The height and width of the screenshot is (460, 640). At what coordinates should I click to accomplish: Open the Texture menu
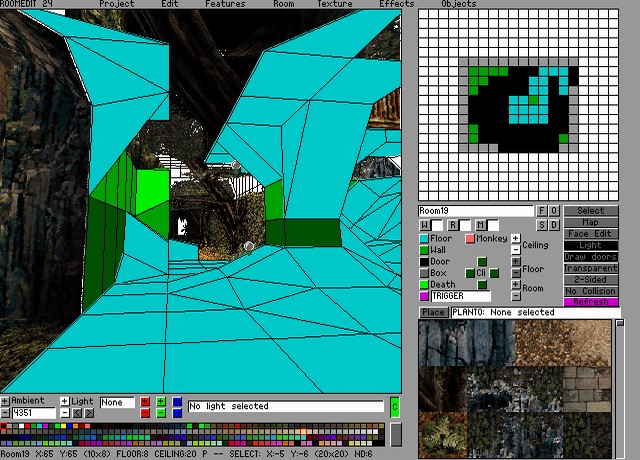[x=334, y=4]
